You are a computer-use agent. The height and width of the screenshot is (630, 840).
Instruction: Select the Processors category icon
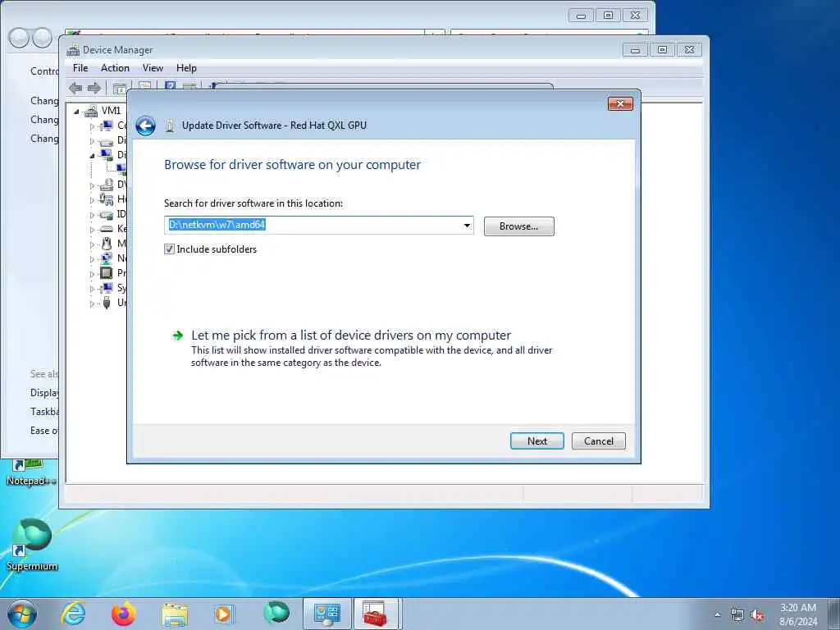click(107, 272)
